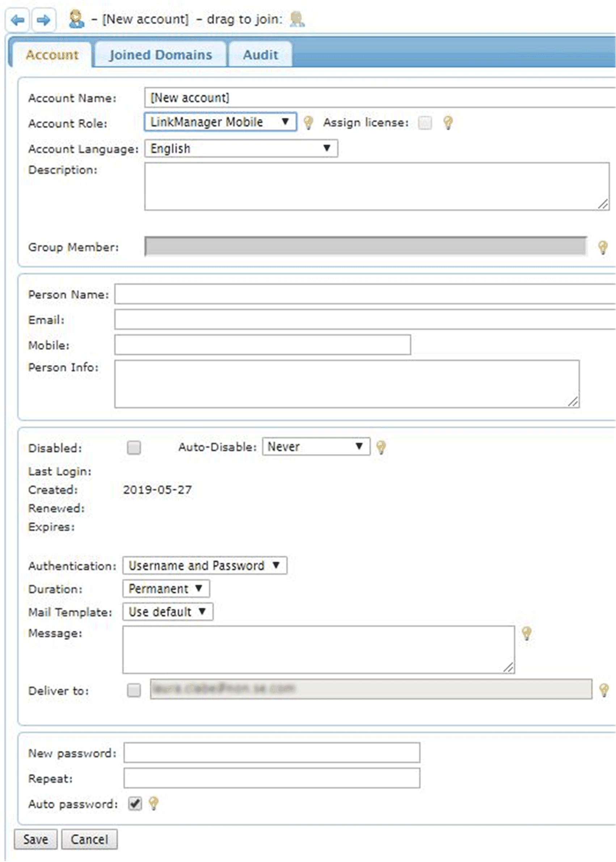Image resolution: width=616 pixels, height=862 pixels.
Task: Click the Group Member help bulb icon
Action: pos(603,247)
